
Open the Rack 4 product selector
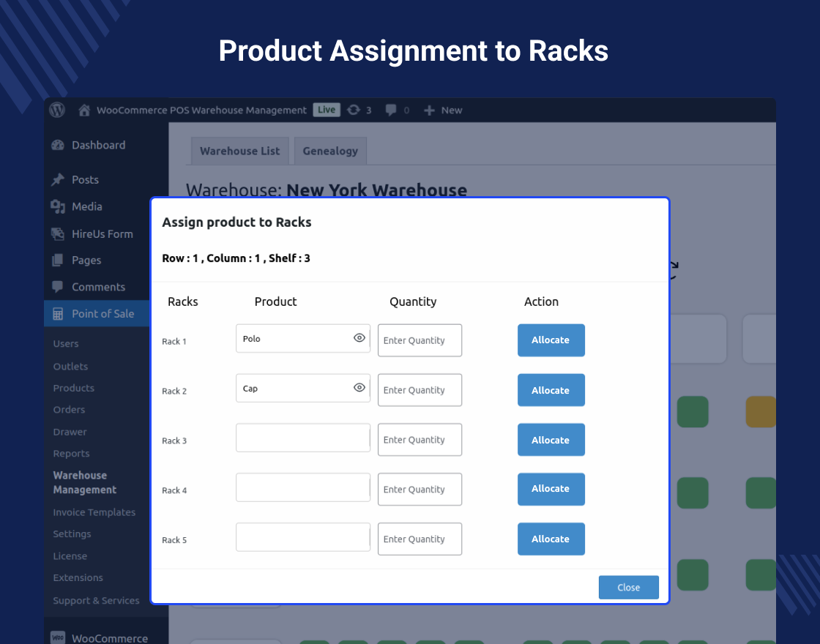coord(302,487)
